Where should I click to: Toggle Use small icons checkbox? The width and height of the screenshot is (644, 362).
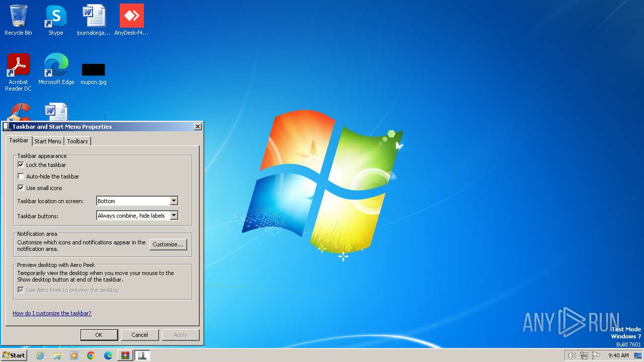click(21, 188)
